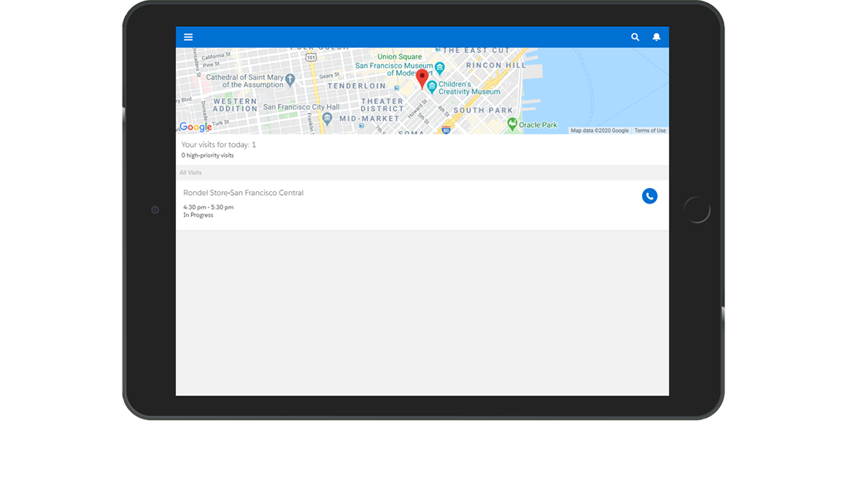This screenshot has width=868, height=501.
Task: Click the SOUTH PARK label on map
Action: point(483,110)
